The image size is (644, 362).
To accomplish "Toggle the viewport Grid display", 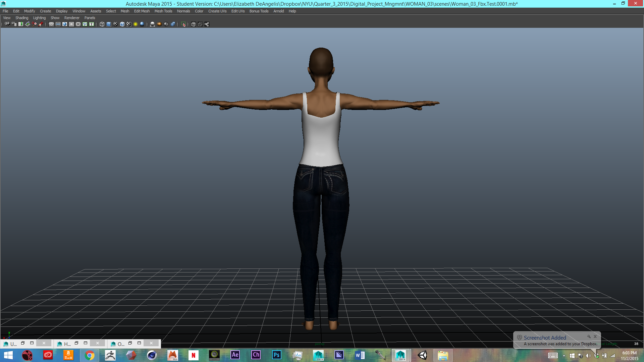I will pyautogui.click(x=51, y=24).
